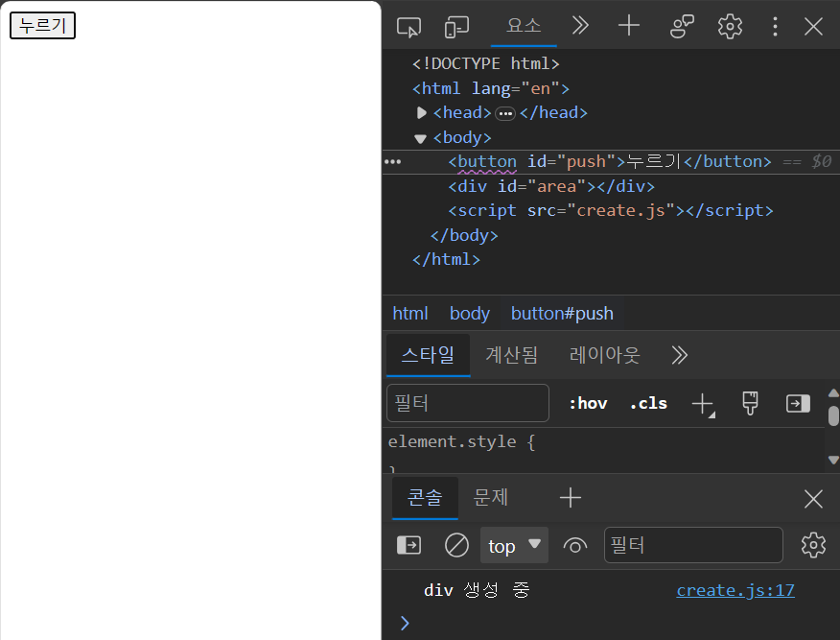Toggle the .cls class editor

click(x=649, y=403)
